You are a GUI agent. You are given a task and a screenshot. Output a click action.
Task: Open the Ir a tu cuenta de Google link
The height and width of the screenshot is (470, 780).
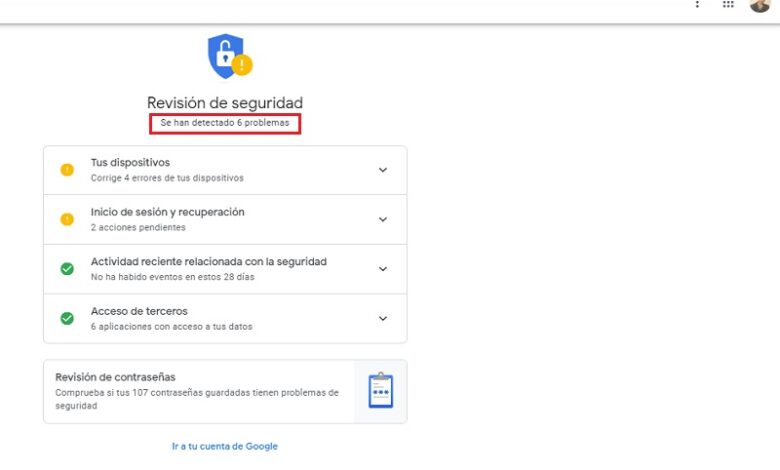[x=225, y=446]
